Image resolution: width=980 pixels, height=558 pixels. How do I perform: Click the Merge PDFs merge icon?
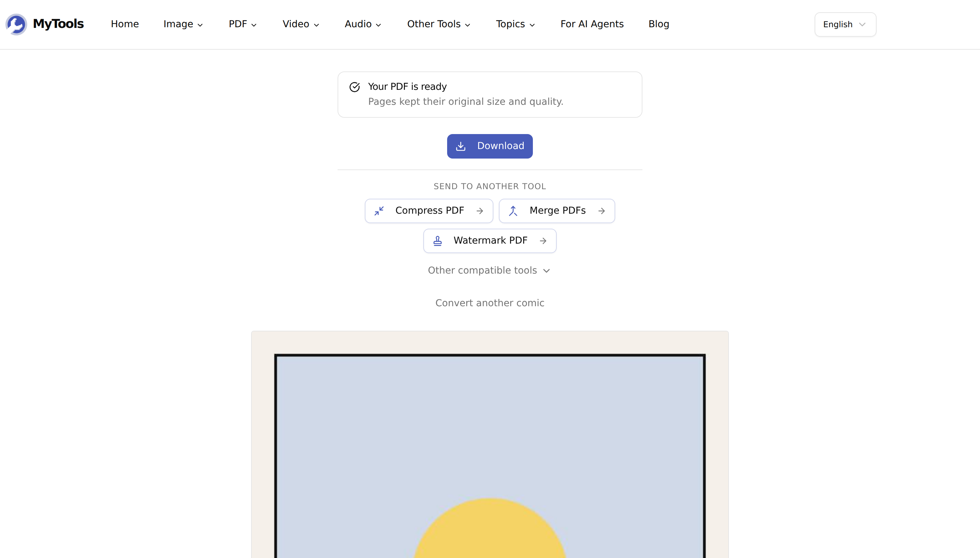click(x=513, y=211)
